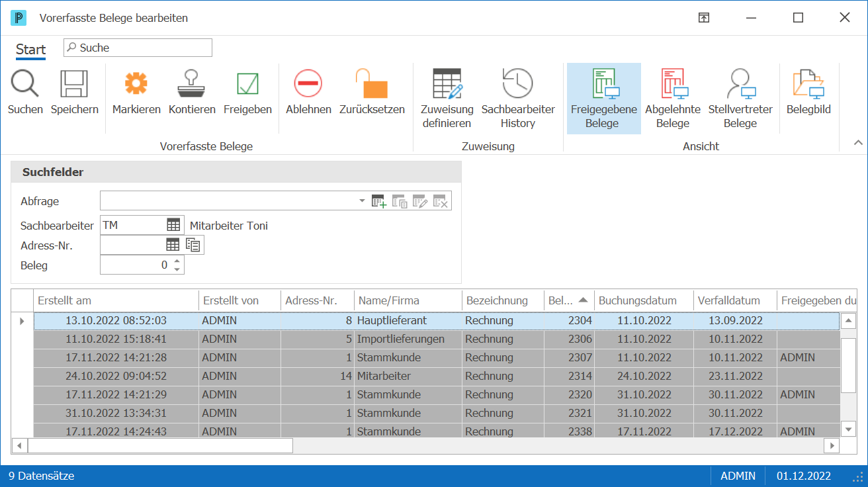Open the Sachbearbeiter lookup table
Screen dimensions: 868x487
point(173,225)
